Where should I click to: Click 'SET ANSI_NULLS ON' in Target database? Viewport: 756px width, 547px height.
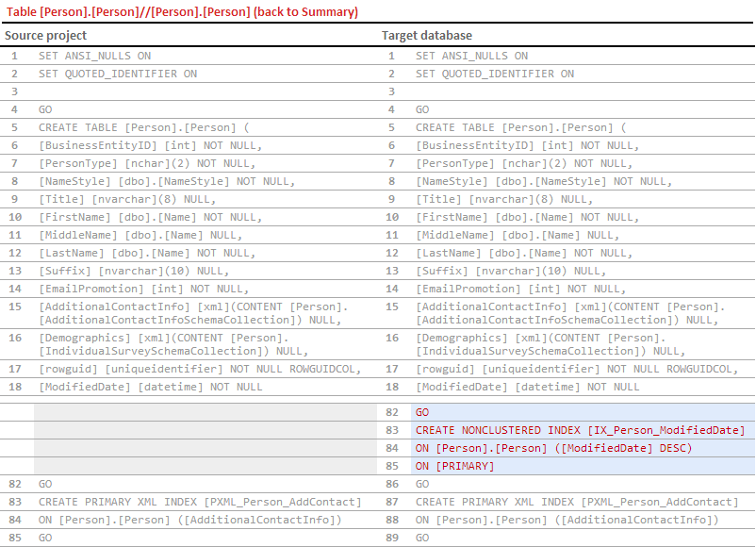click(x=472, y=56)
